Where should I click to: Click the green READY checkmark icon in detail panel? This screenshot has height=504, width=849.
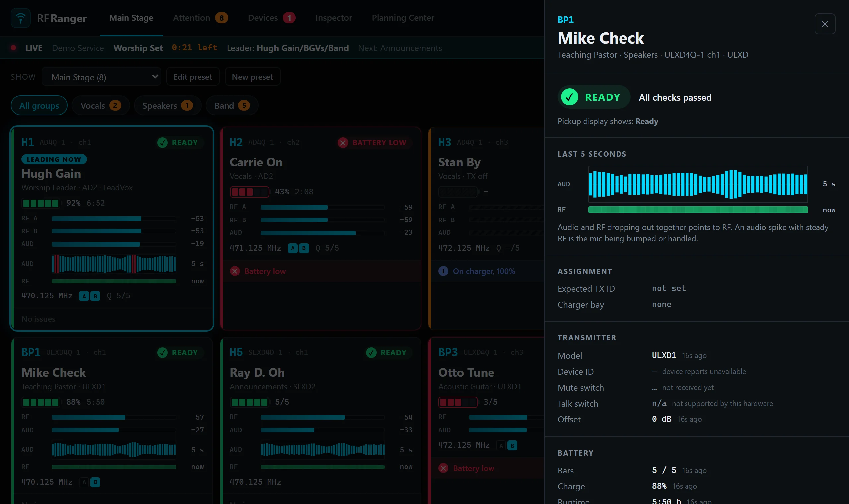569,97
